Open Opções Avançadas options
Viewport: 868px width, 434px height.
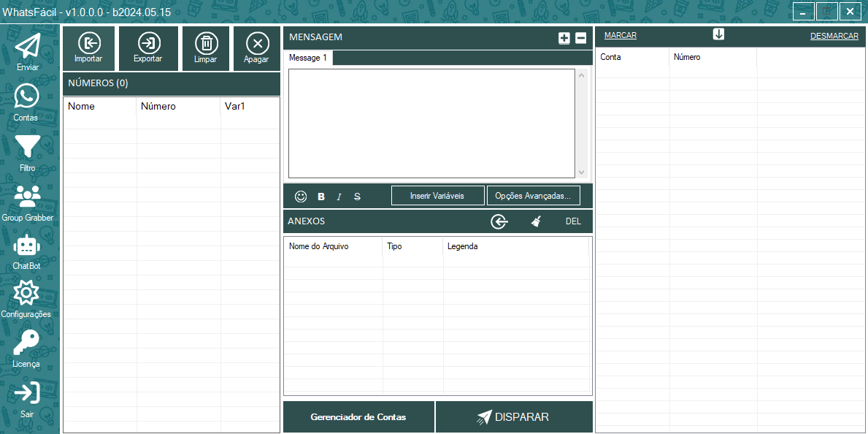(x=533, y=196)
